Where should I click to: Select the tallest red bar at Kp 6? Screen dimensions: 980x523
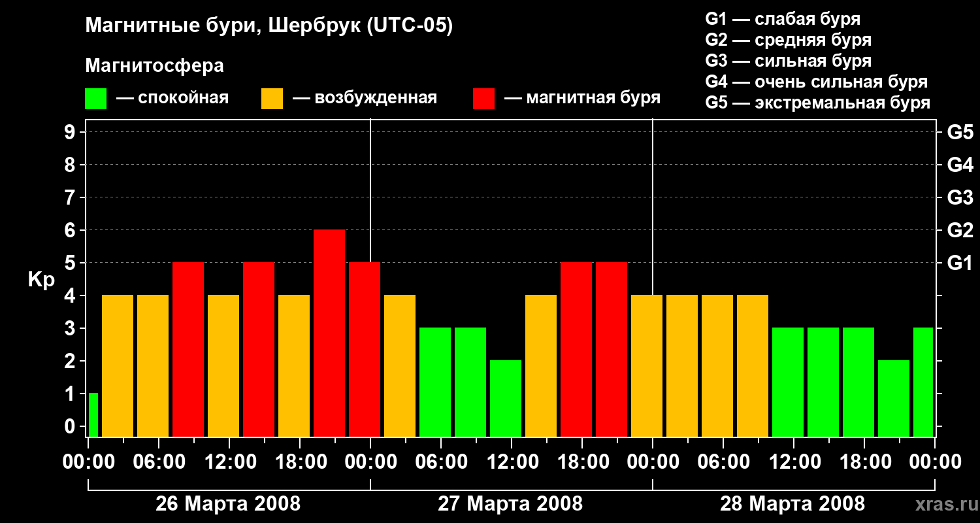[x=329, y=333]
